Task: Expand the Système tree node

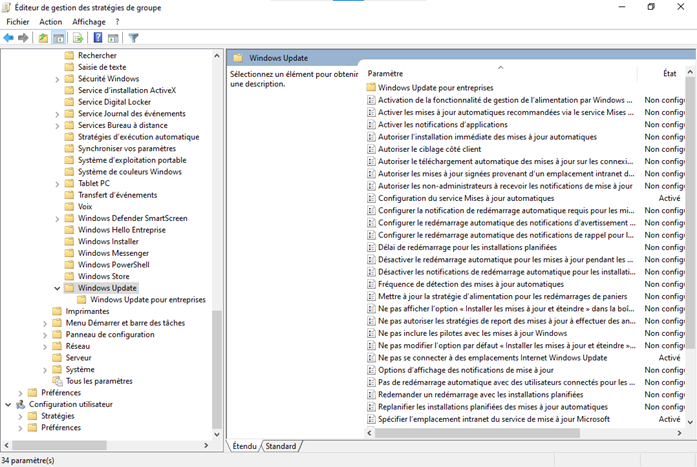Action: coord(44,370)
